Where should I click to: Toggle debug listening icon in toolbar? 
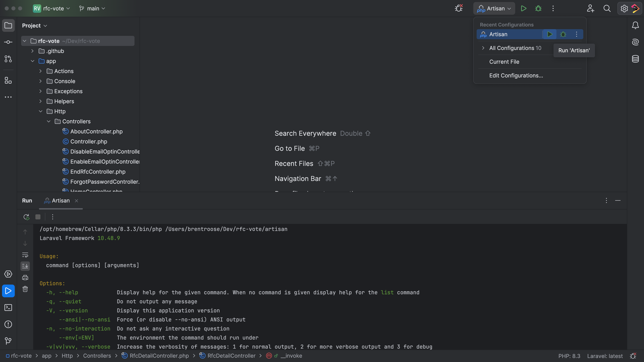tap(459, 8)
